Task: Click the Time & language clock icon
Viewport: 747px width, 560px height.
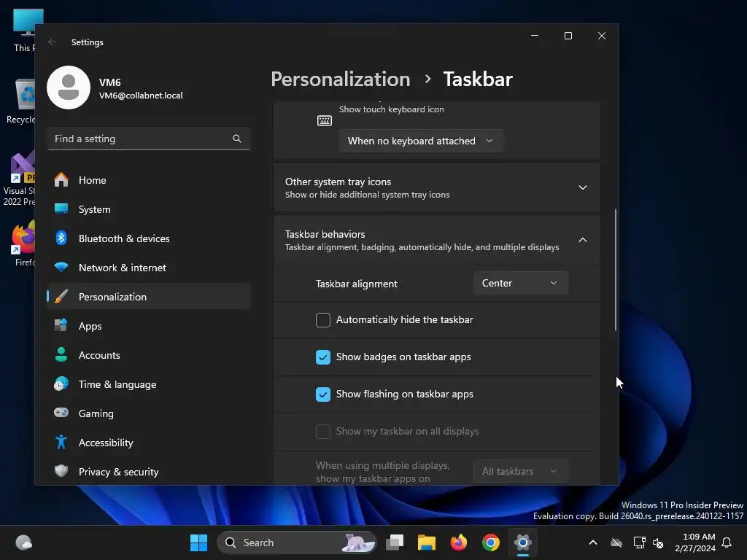Action: click(x=61, y=384)
